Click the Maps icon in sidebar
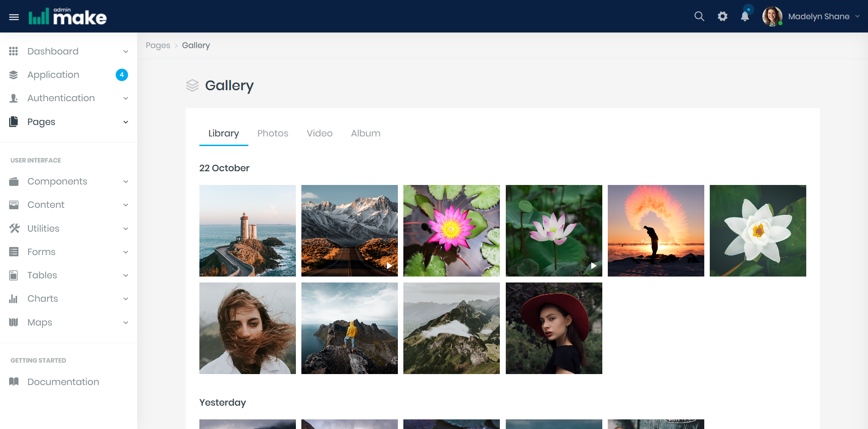 pos(14,322)
